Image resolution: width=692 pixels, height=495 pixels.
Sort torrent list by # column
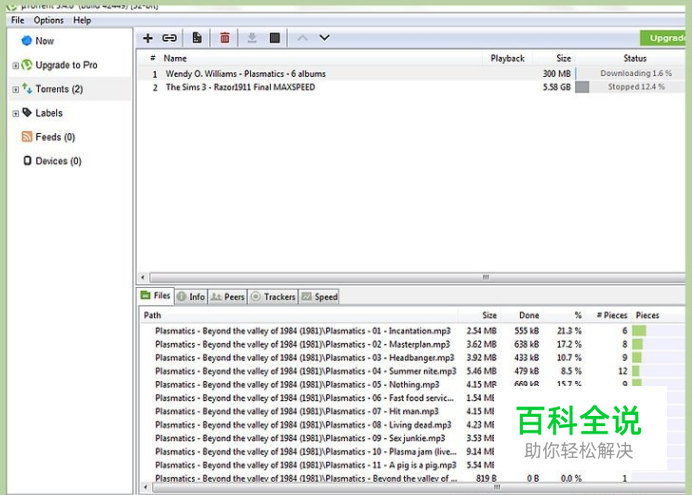[153, 58]
